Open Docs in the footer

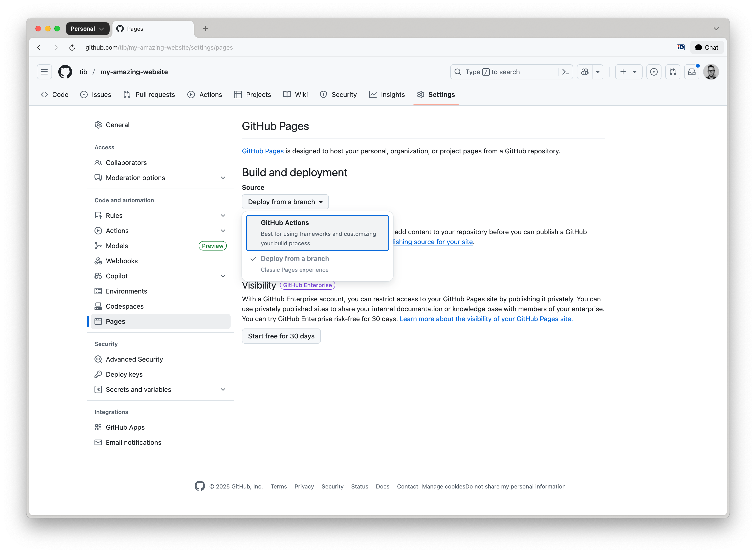tap(382, 487)
